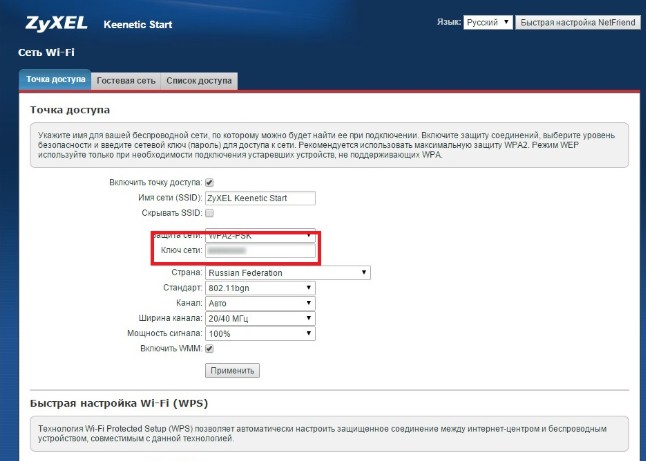
Task: Open the Ширина канала dropdown 20/40 МГц
Action: coord(260,318)
